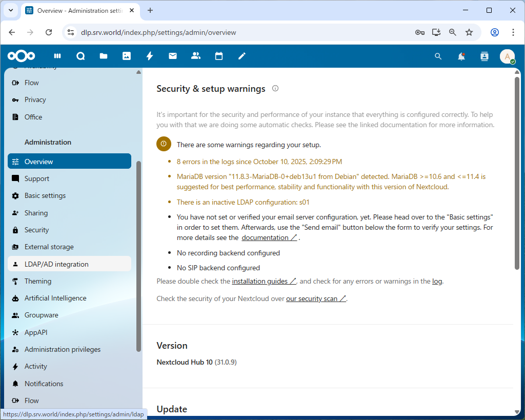The width and height of the screenshot is (525, 420).
Task: Select LDAP/AD integration in sidebar
Action: (56, 264)
